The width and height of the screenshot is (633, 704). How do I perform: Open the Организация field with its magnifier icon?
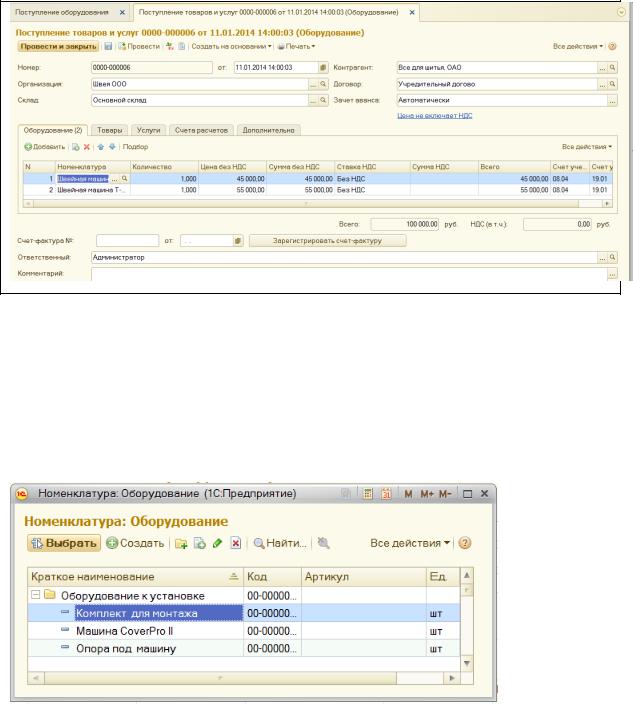[x=323, y=84]
